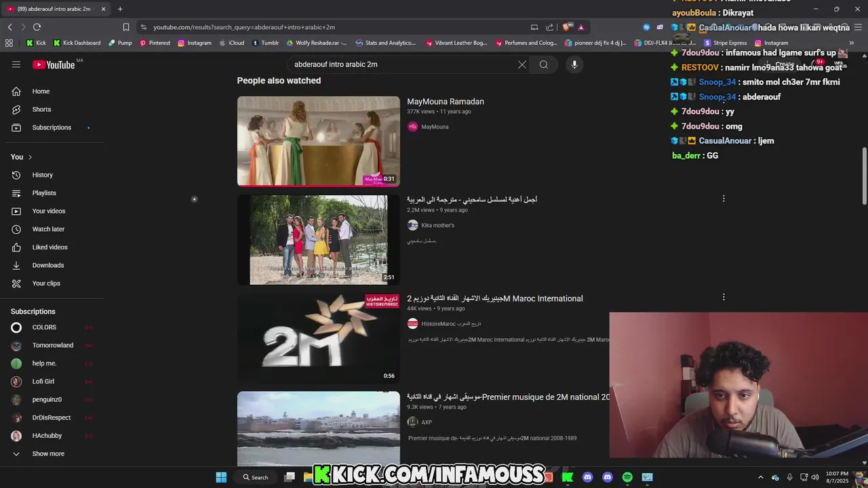Start voice search with the microphone icon
The height and width of the screenshot is (488, 868).
coord(574,64)
